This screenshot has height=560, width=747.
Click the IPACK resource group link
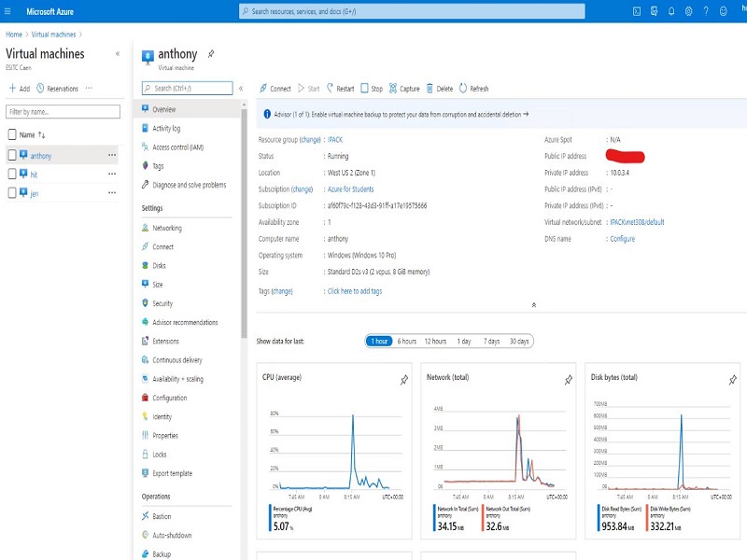pyautogui.click(x=335, y=139)
